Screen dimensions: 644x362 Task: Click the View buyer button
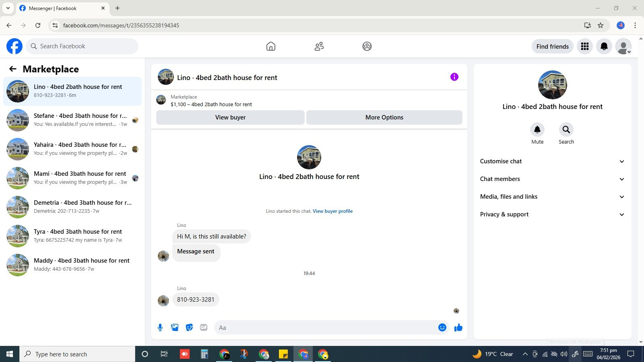point(230,117)
